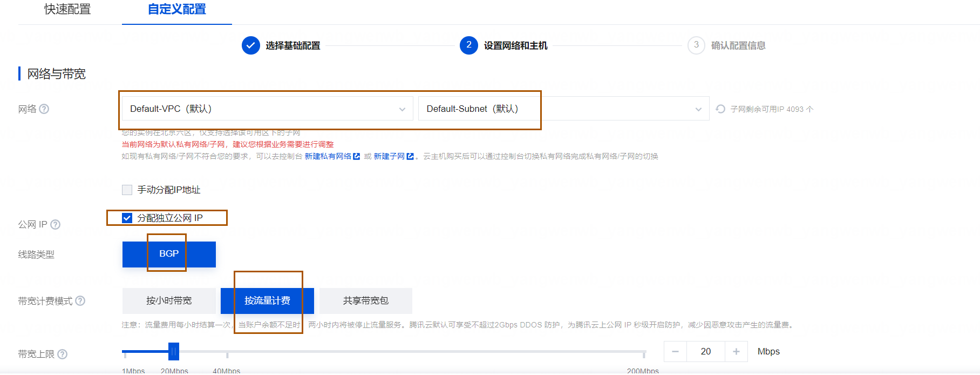
Task: Choose the 按流量计费 billing mode
Action: coord(267,300)
